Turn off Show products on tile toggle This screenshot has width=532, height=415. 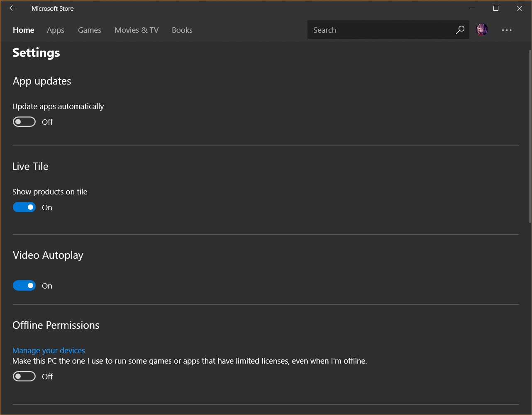tap(24, 207)
